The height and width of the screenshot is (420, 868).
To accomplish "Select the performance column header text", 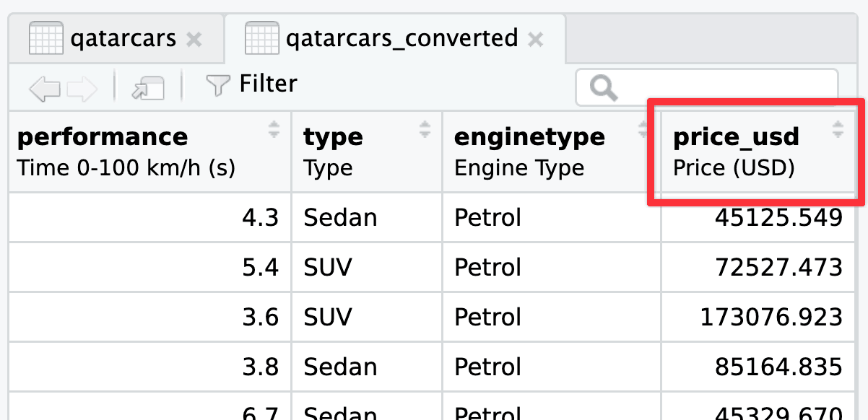I will pos(102,136).
